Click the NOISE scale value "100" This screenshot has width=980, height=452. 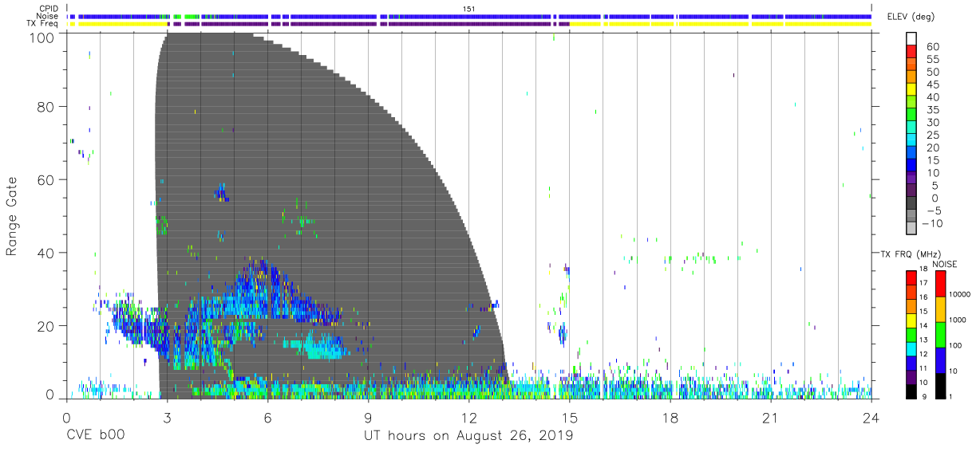pyautogui.click(x=956, y=345)
